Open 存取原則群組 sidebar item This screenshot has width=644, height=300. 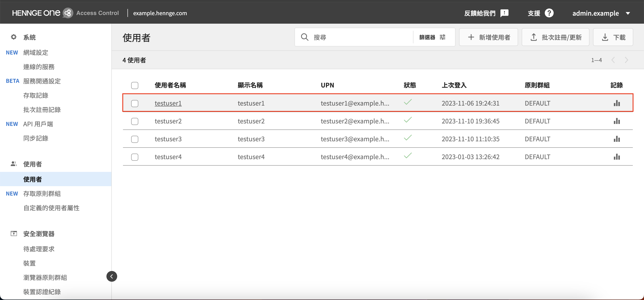point(42,194)
